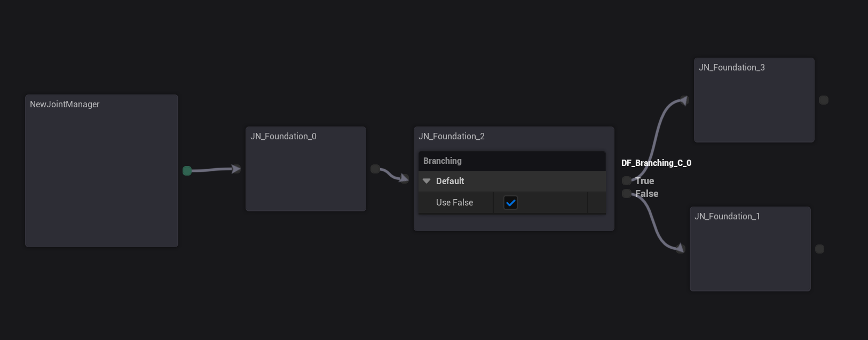Click JN_Foundation_3 output pin
The width and height of the screenshot is (868, 340).
pyautogui.click(x=824, y=100)
